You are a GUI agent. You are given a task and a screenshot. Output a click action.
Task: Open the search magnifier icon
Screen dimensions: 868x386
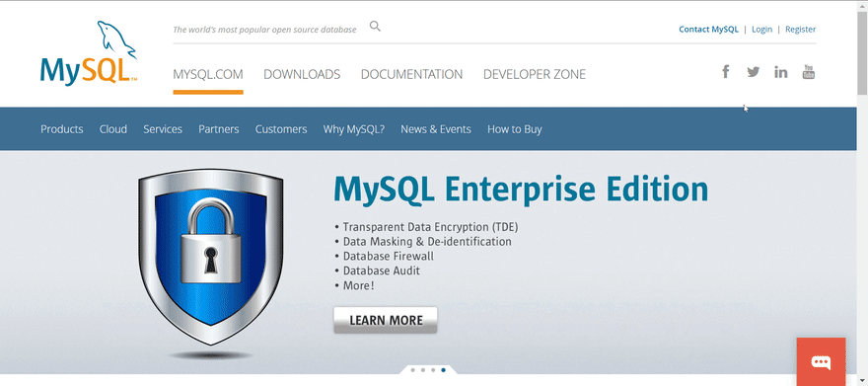click(x=376, y=26)
